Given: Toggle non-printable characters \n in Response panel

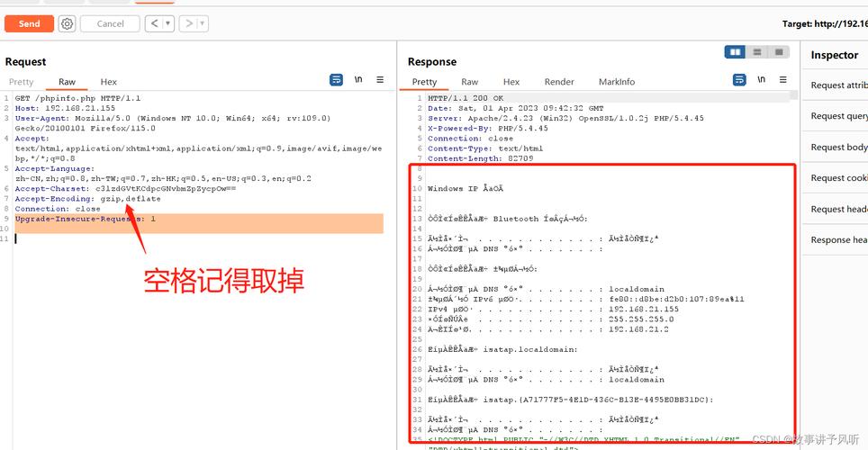Looking at the screenshot, I should click(761, 80).
